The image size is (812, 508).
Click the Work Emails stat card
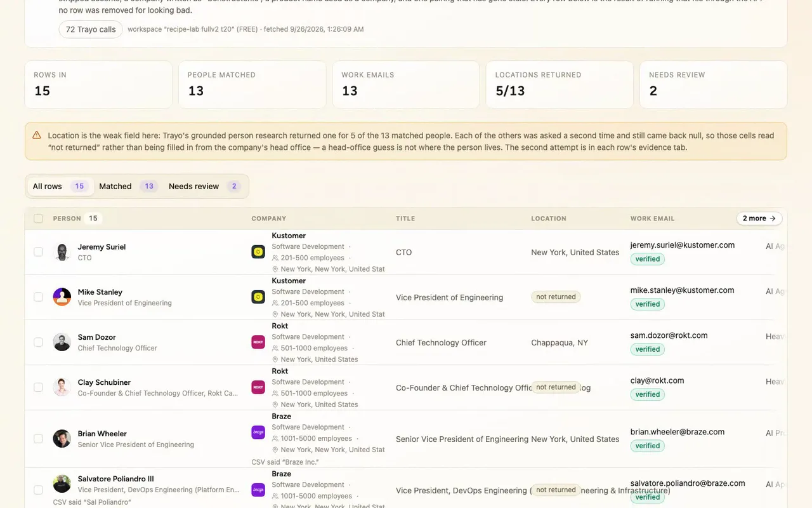pyautogui.click(x=406, y=84)
